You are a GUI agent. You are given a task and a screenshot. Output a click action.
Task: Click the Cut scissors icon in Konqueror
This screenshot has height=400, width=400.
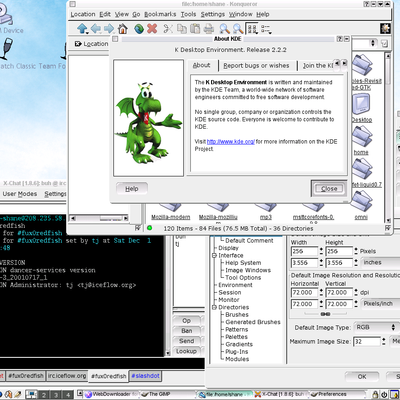(168, 29)
